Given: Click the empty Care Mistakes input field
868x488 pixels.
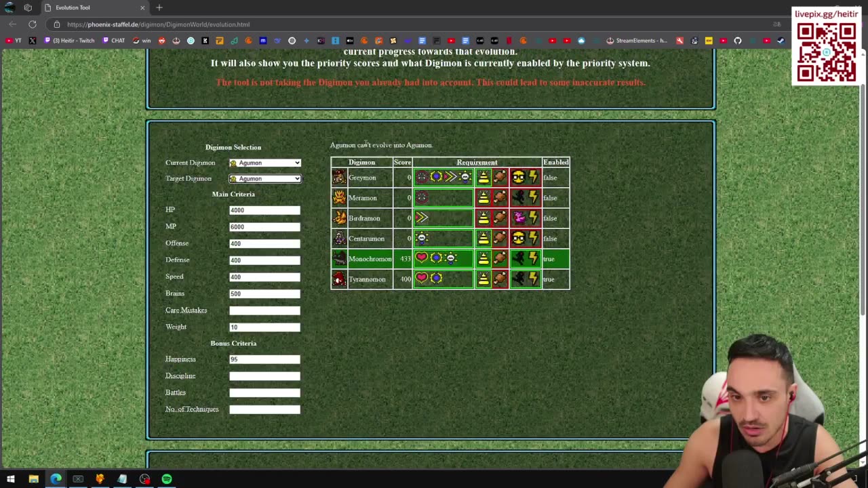Looking at the screenshot, I should pos(264,310).
